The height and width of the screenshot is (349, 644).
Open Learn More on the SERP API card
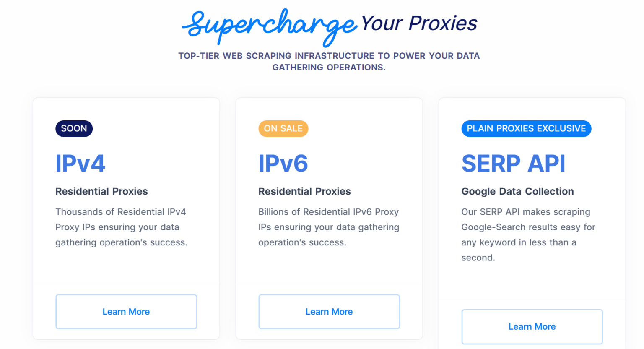(x=532, y=326)
